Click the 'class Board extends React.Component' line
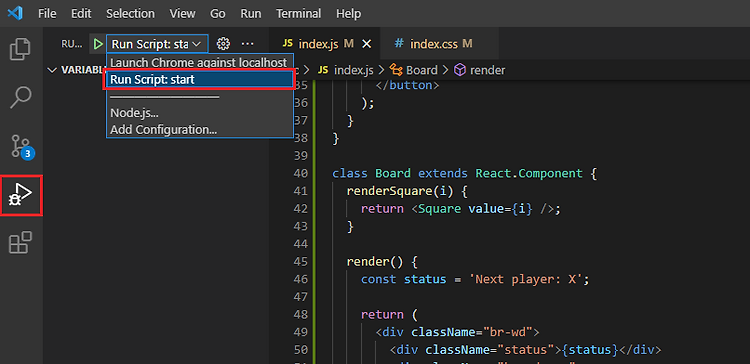Viewport: 750px width, 364px height. click(x=464, y=173)
